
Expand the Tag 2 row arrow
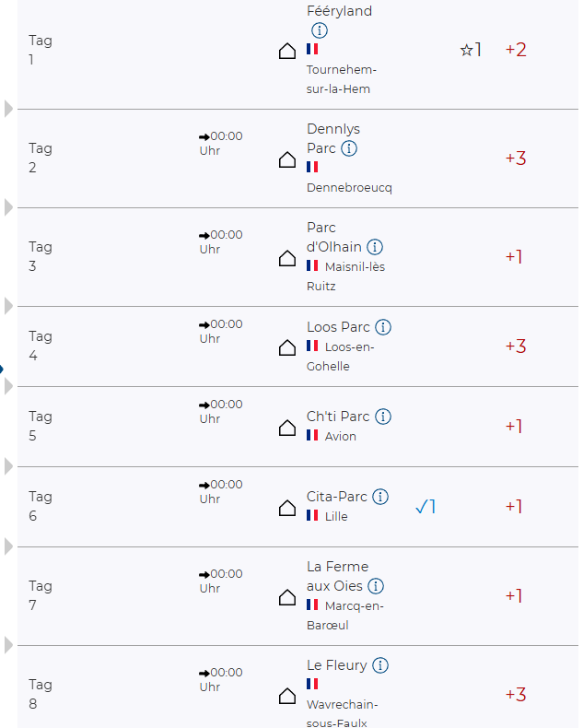pos(8,208)
